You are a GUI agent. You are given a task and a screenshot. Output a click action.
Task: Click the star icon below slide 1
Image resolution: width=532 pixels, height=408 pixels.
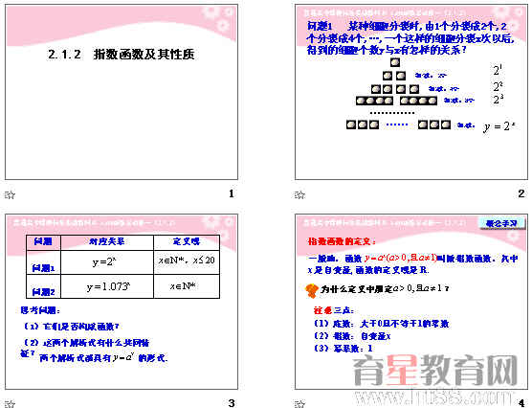point(10,195)
